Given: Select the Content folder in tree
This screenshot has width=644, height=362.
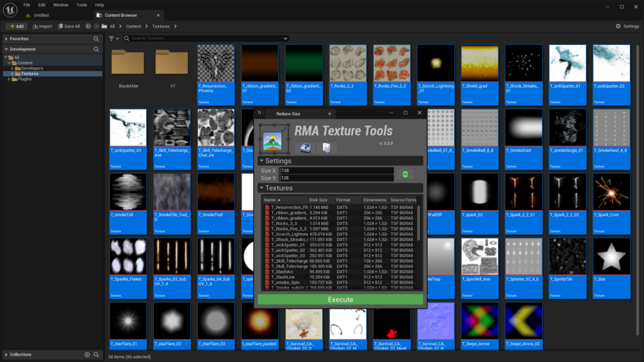Looking at the screenshot, I should pyautogui.click(x=24, y=63).
